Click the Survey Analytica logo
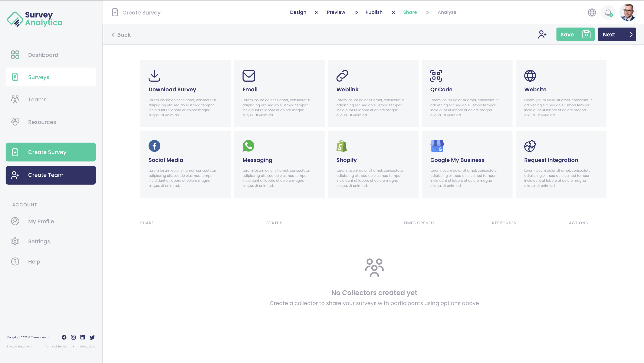 (x=35, y=19)
